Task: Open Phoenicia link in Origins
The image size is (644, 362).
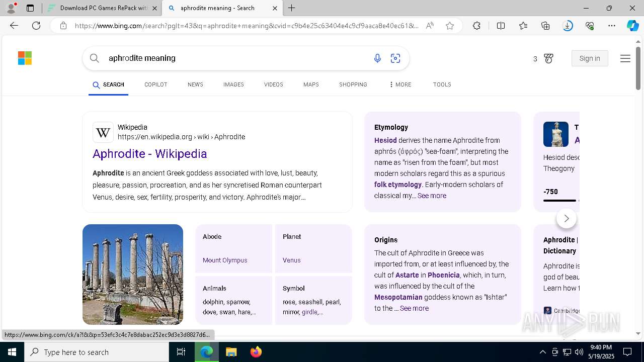Action: [444, 275]
